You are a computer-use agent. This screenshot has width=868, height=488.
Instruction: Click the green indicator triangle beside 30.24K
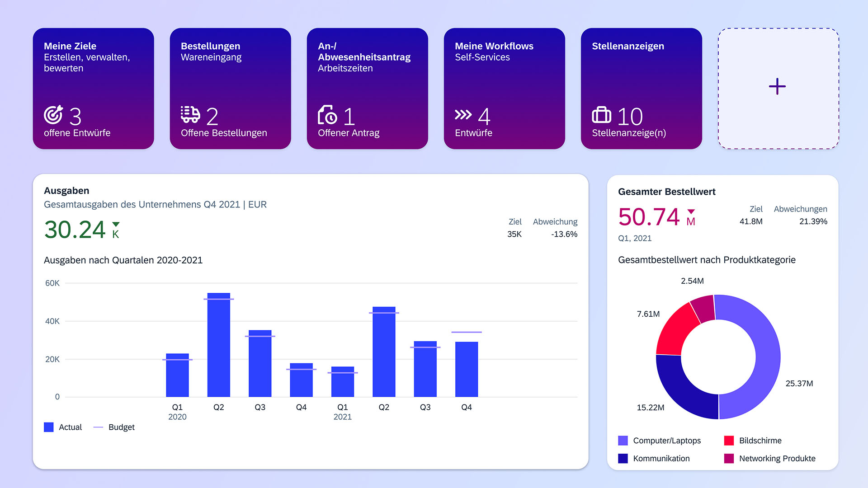pyautogui.click(x=116, y=224)
